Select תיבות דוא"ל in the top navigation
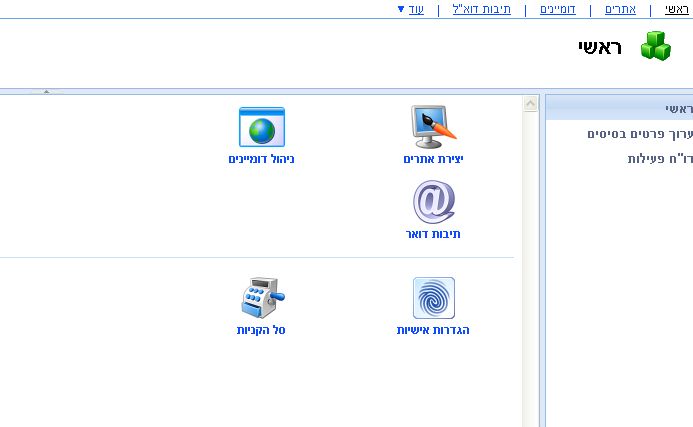The width and height of the screenshot is (693, 427). pyautogui.click(x=482, y=9)
